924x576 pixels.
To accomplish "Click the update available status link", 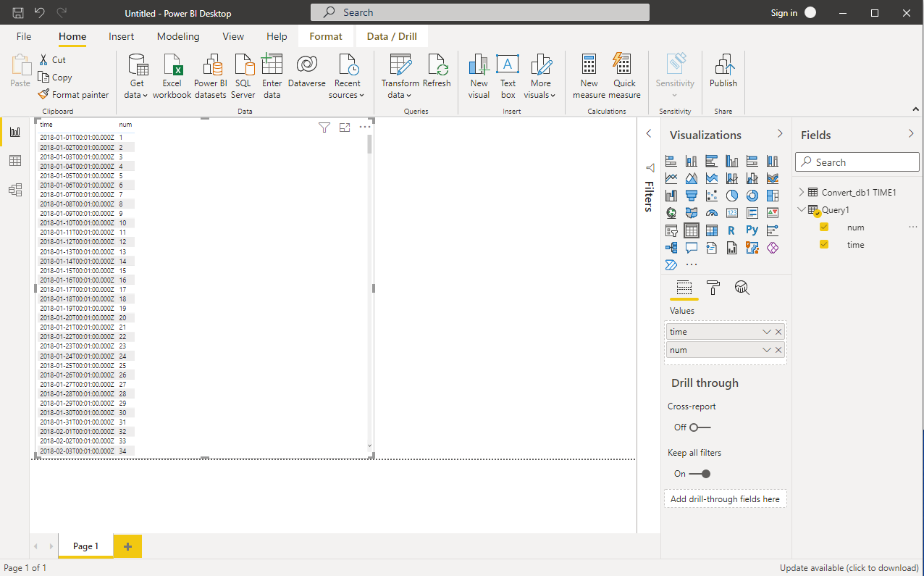I will (849, 568).
